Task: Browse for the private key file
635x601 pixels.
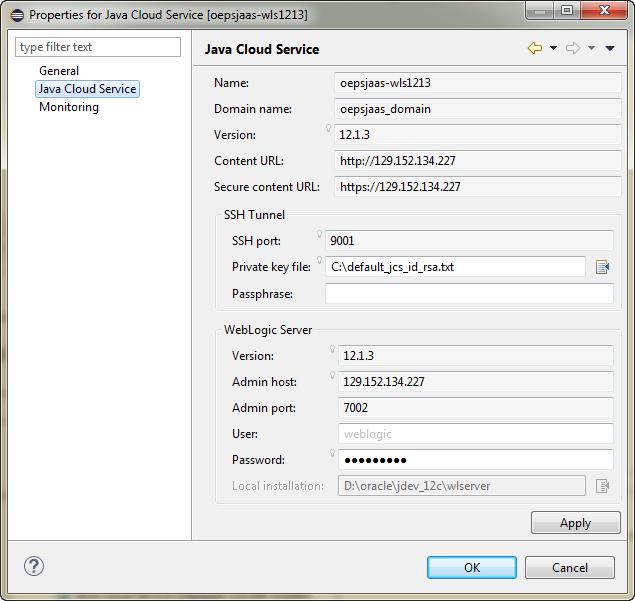Action: pyautogui.click(x=603, y=267)
